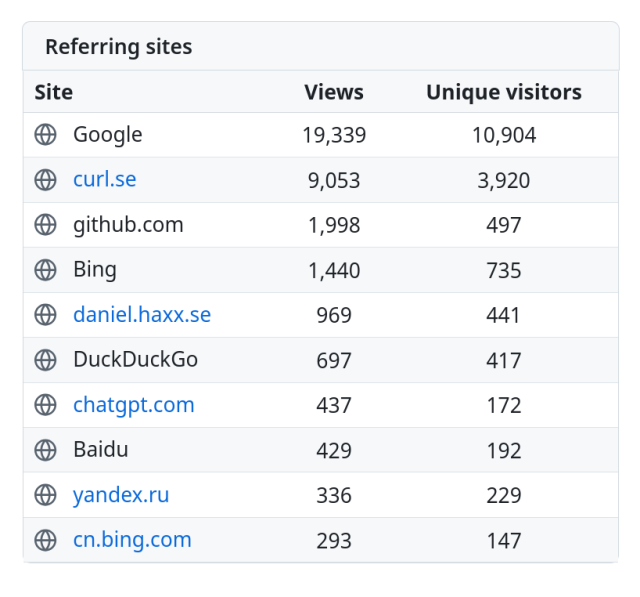Click the globe icon beside yandex.ru
Screen dimensions: 640x597
pos(45,495)
